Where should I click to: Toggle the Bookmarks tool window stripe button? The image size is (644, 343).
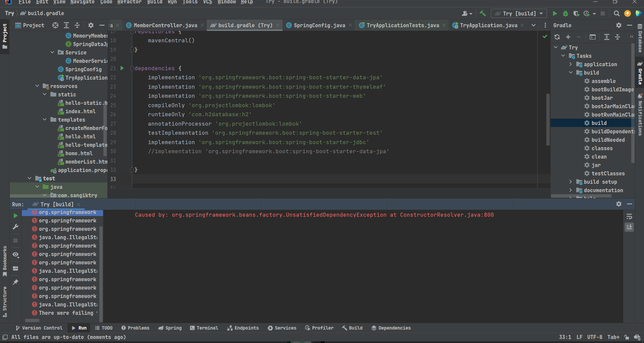point(5,261)
